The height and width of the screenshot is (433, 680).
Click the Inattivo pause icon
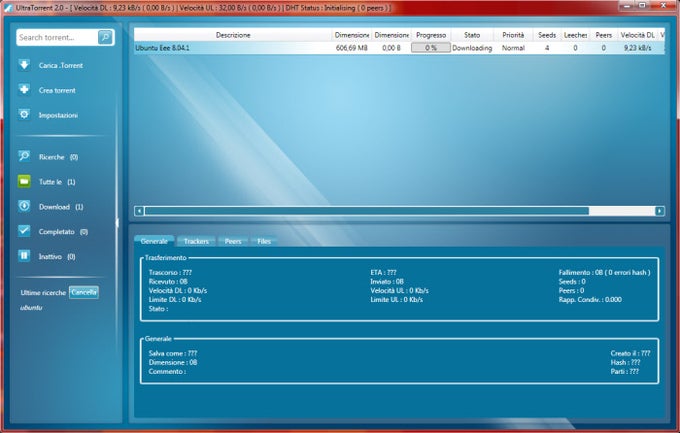click(24, 256)
